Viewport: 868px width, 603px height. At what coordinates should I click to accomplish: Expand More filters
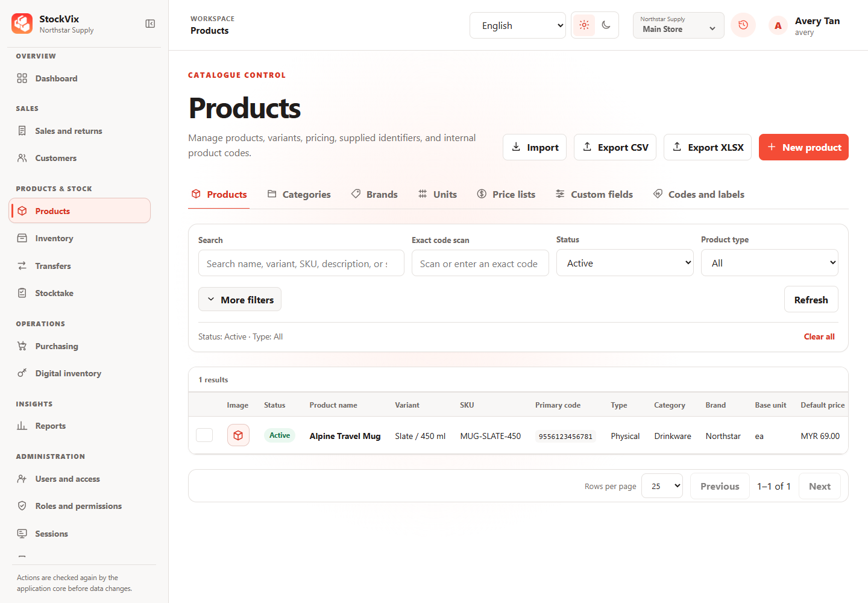pos(240,300)
